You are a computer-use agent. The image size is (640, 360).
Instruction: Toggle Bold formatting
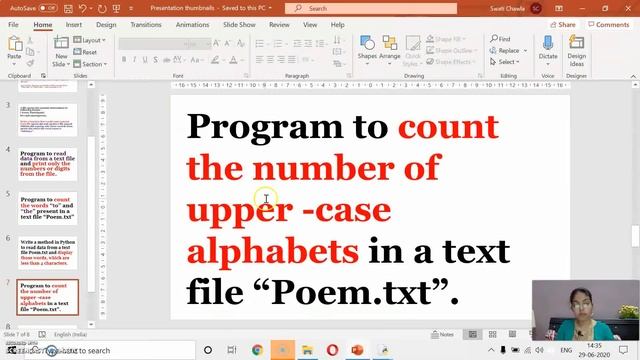tap(124, 60)
